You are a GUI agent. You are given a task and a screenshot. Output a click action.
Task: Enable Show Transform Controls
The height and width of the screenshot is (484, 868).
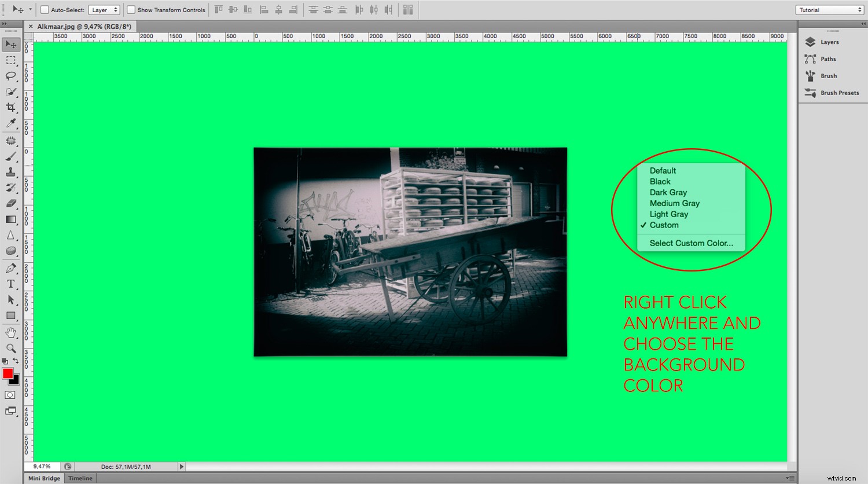point(131,9)
